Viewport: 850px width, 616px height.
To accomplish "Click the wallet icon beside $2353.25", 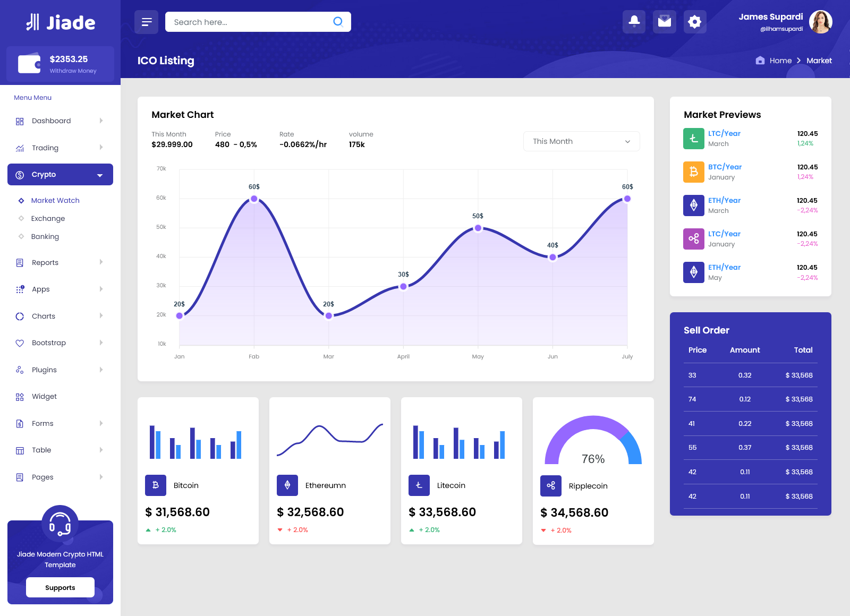I will pos(29,64).
